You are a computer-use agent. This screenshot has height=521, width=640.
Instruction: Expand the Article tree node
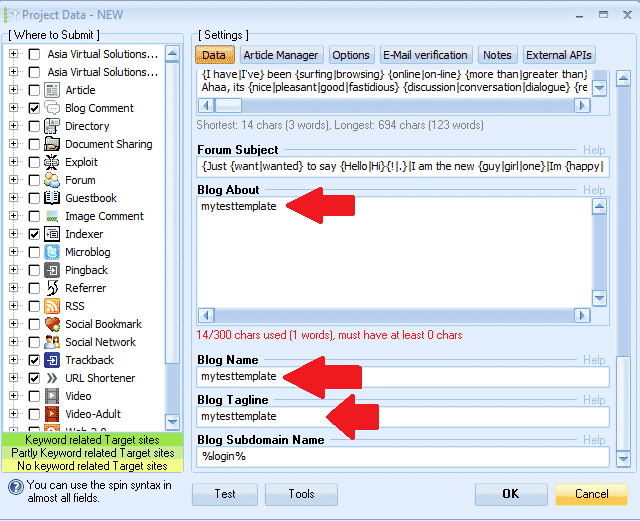pyautogui.click(x=14, y=90)
